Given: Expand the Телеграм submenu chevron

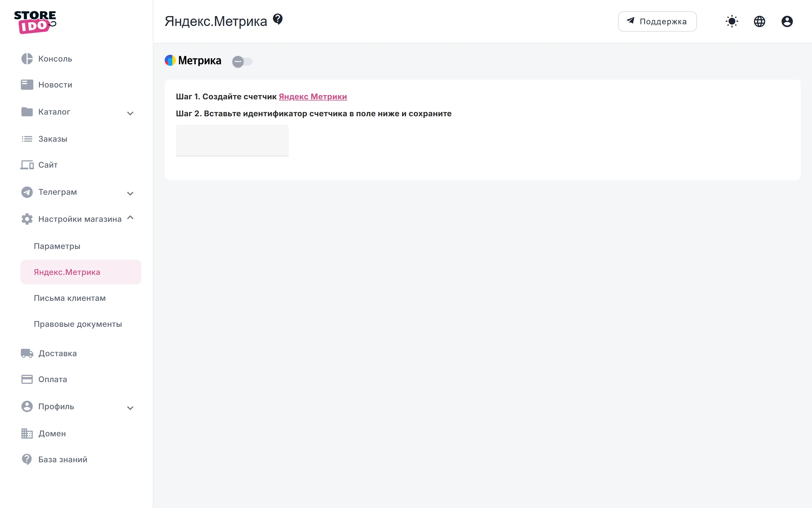Looking at the screenshot, I should pos(130,193).
